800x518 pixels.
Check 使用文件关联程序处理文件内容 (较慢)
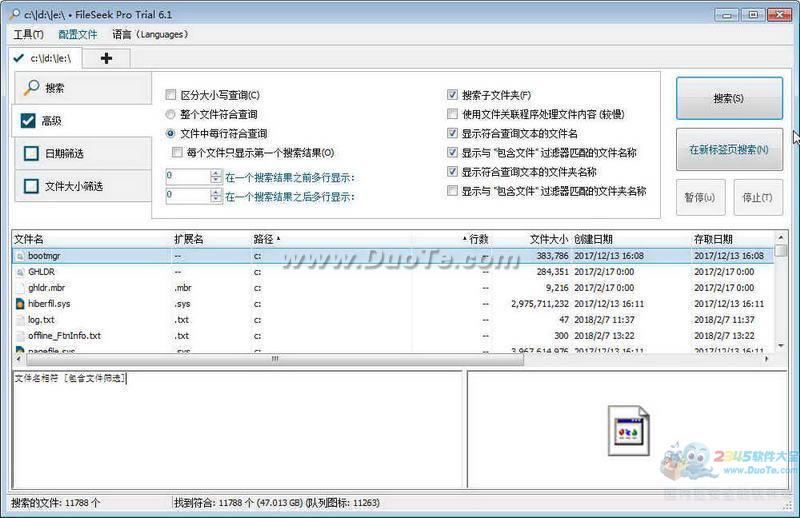coord(452,114)
